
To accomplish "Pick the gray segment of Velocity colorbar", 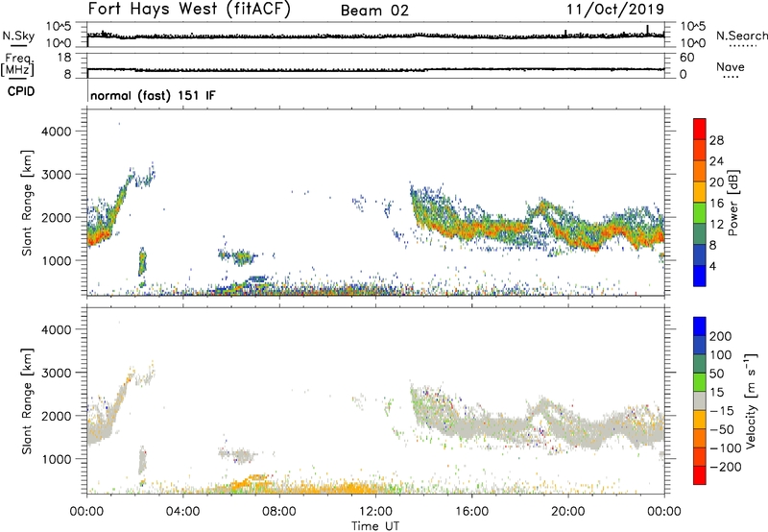I will (x=700, y=400).
